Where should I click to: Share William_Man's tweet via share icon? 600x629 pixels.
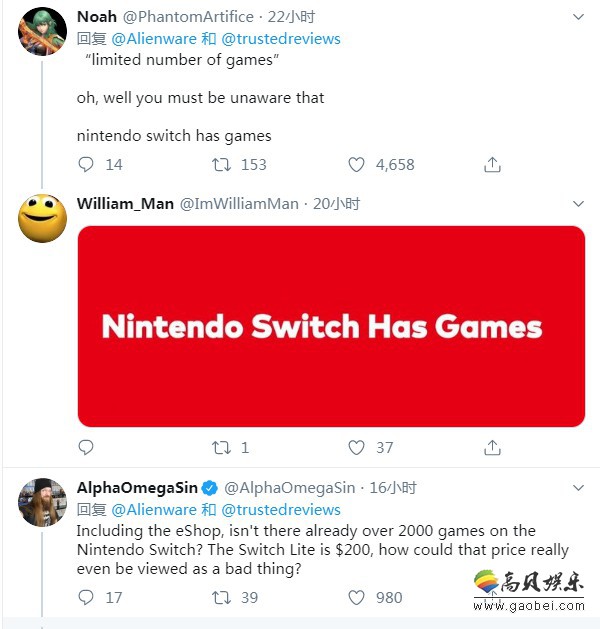492,447
